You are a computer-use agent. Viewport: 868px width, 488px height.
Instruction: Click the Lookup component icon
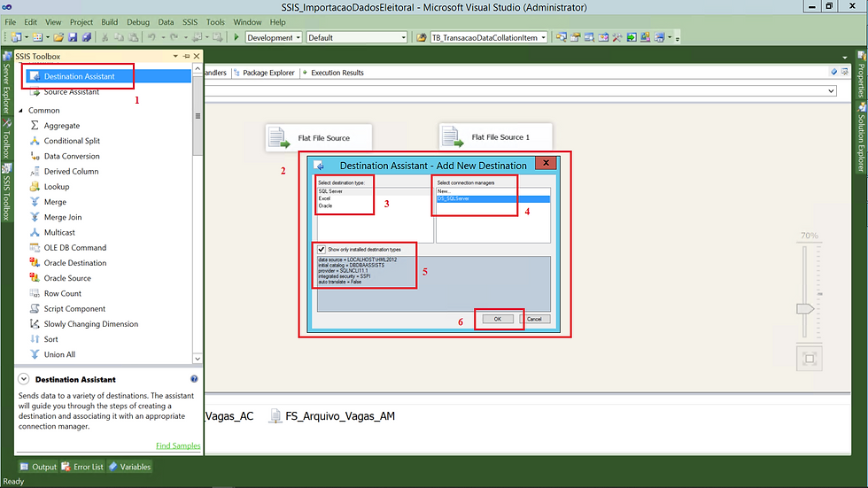[x=35, y=187]
